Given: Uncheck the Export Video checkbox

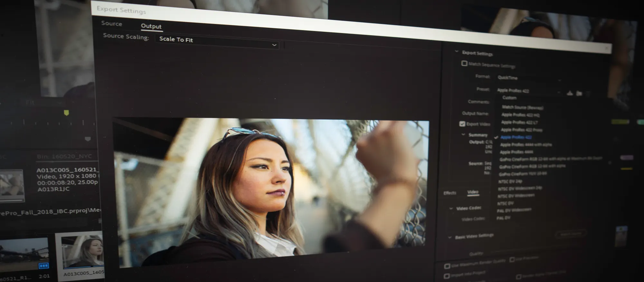Looking at the screenshot, I should [462, 124].
